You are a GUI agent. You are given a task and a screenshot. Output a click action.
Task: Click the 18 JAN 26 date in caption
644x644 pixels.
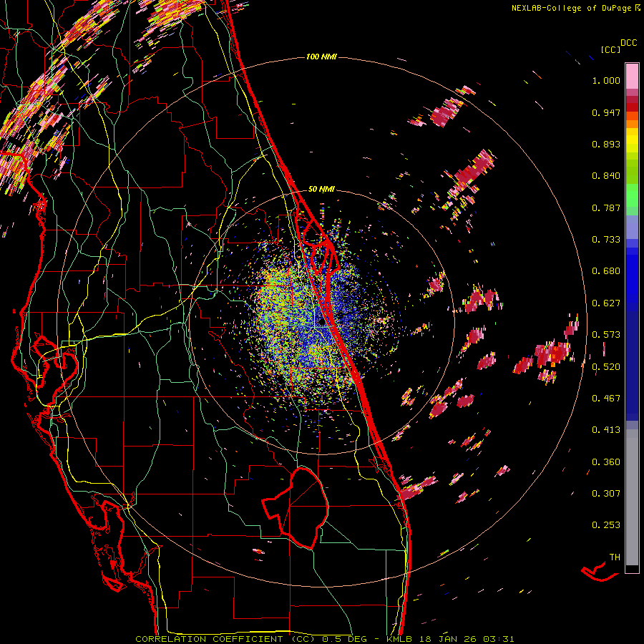coord(449,639)
